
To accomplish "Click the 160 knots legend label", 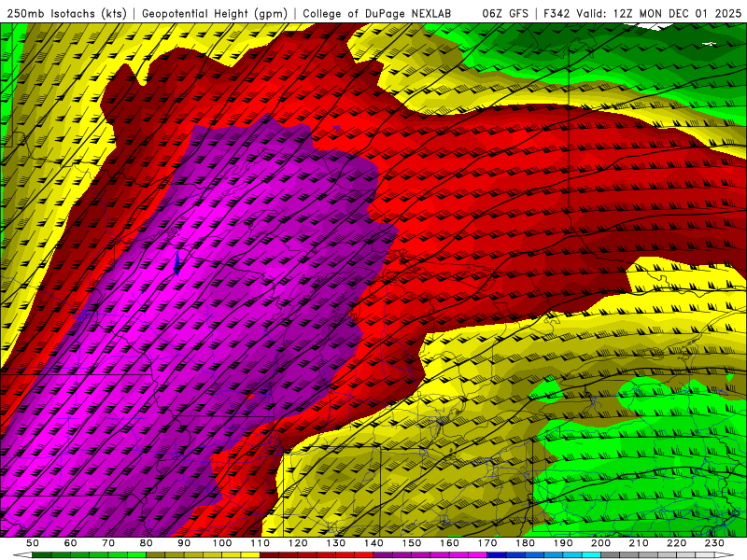I will [449, 543].
